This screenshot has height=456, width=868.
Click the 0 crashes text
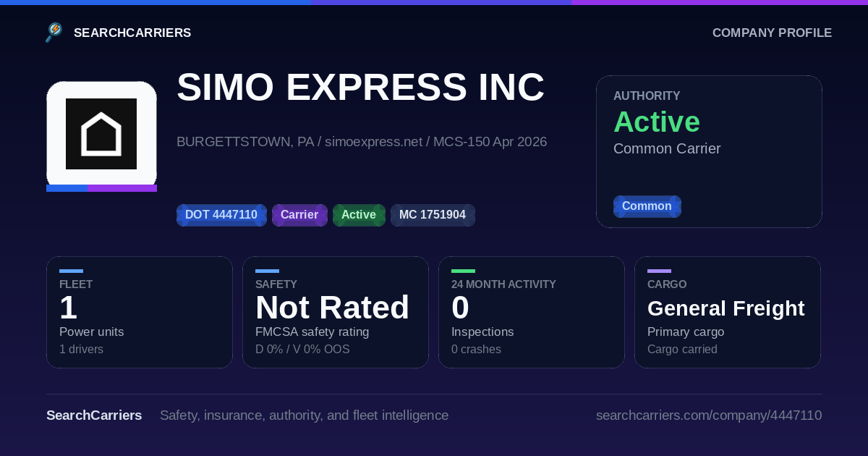[476, 349]
